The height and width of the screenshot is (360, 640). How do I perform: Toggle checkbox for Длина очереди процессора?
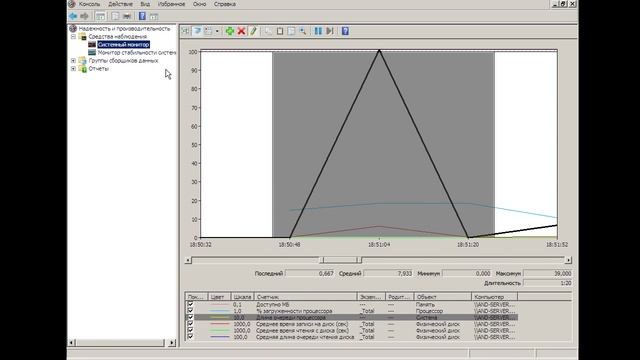(x=190, y=317)
